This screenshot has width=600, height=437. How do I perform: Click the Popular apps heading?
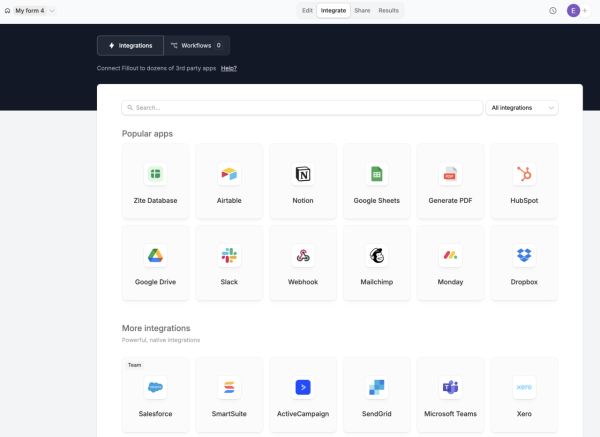[x=147, y=134]
